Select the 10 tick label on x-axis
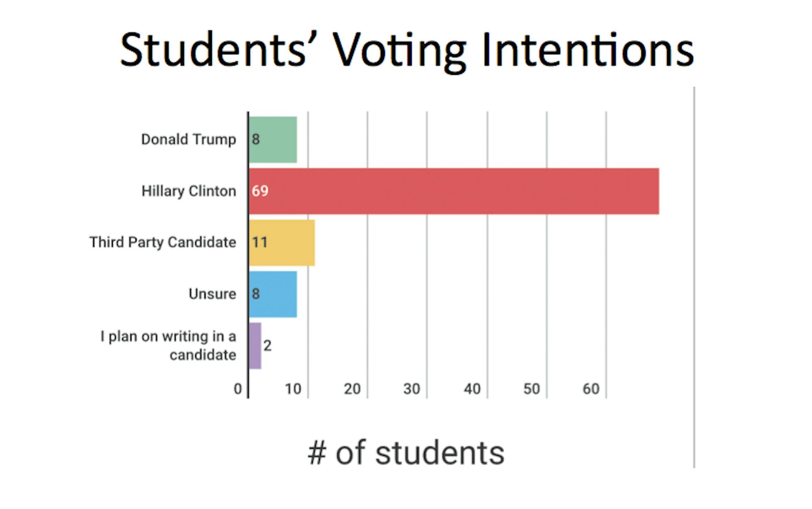 coord(293,389)
